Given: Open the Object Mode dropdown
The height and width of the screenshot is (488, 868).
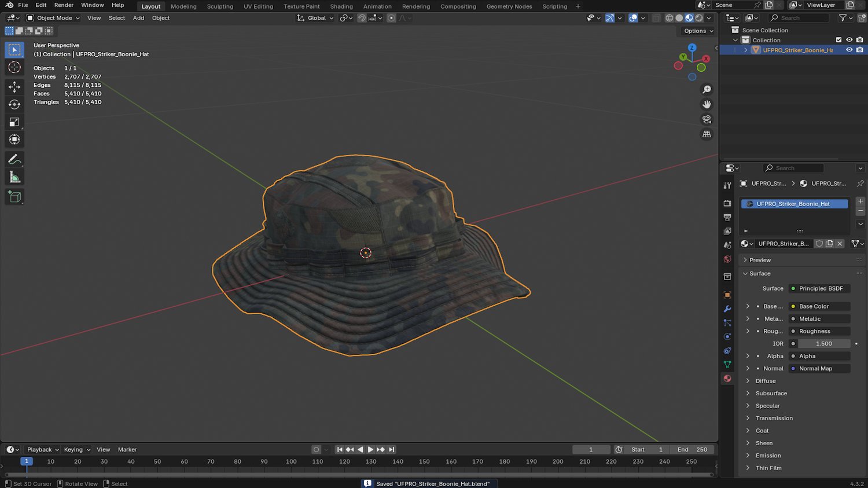Looking at the screenshot, I should (x=53, y=18).
